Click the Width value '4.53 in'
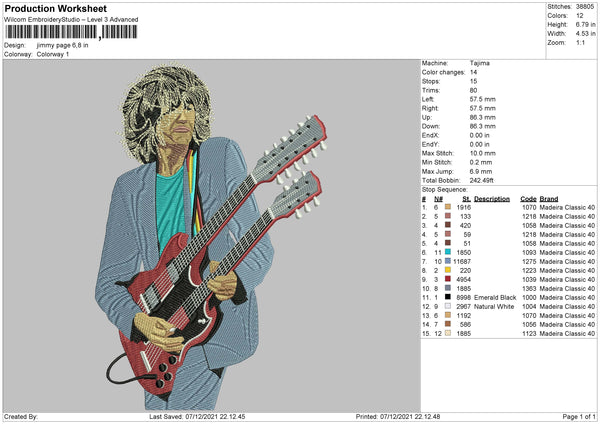 pos(585,34)
